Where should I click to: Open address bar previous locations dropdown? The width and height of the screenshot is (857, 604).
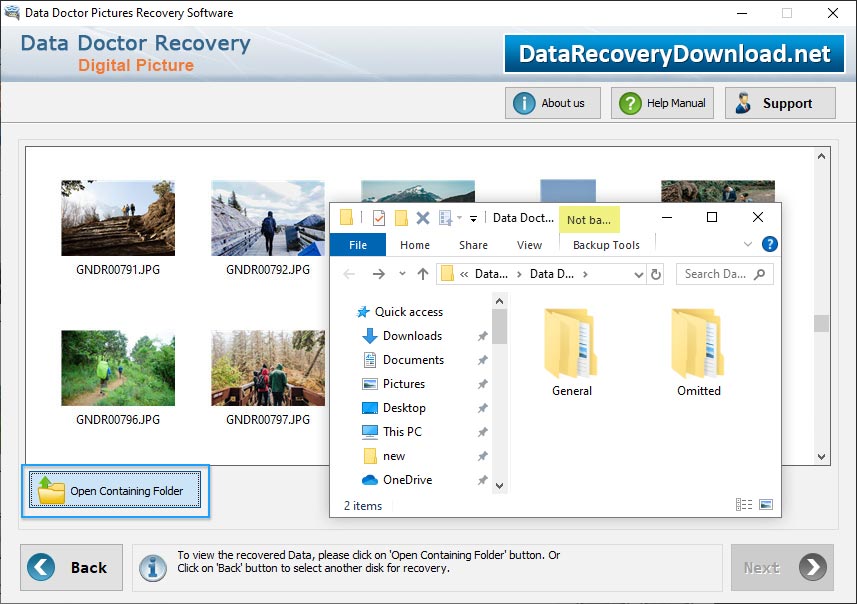tap(638, 274)
